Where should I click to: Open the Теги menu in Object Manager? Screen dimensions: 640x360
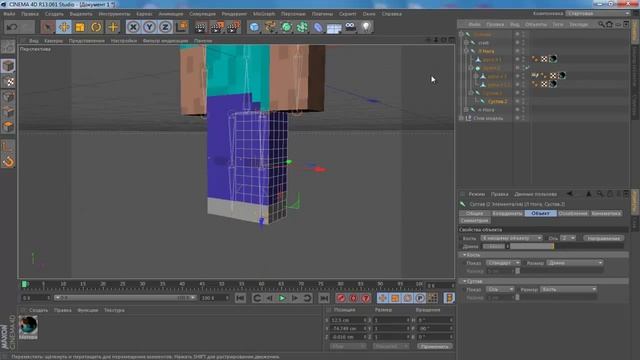(x=558, y=25)
